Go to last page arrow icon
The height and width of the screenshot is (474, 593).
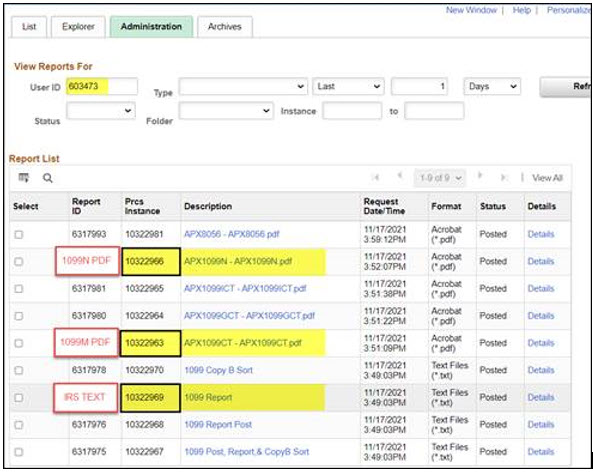point(503,177)
